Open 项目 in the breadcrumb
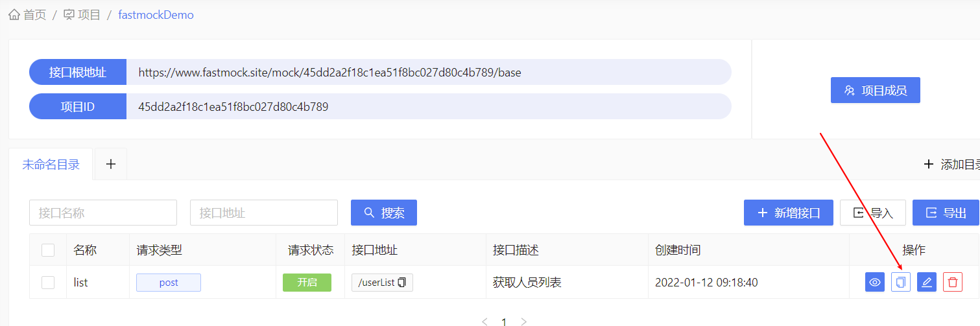 click(89, 14)
